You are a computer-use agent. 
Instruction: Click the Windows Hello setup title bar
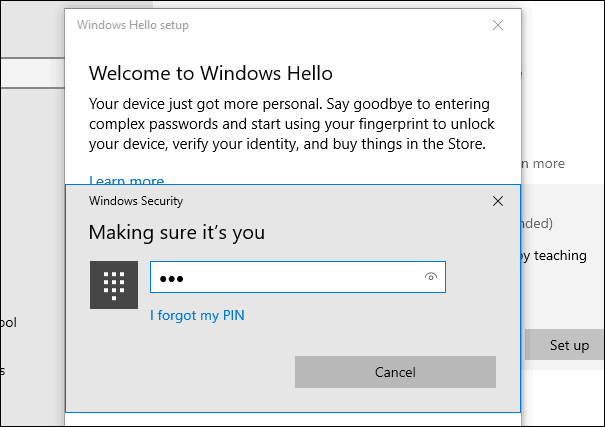pos(133,25)
